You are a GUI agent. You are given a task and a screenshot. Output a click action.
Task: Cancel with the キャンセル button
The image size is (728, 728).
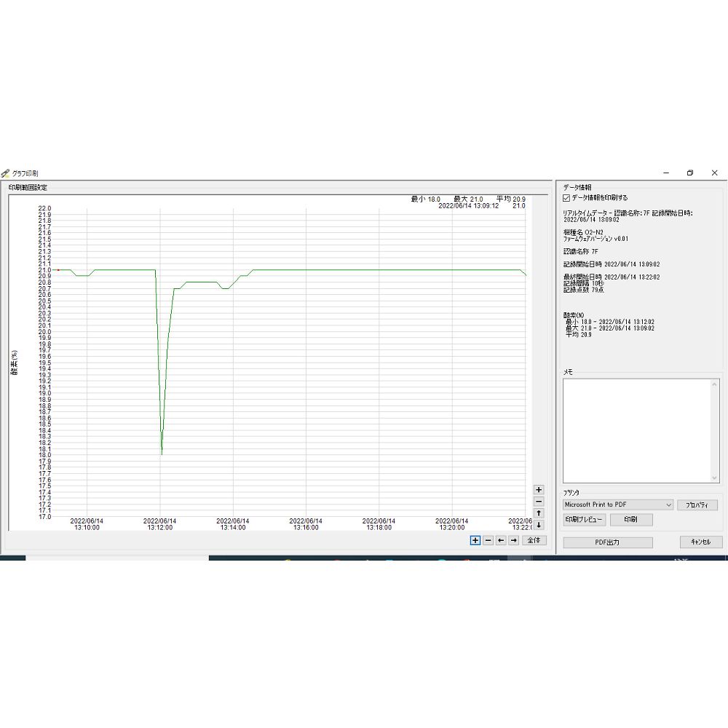coord(700,542)
